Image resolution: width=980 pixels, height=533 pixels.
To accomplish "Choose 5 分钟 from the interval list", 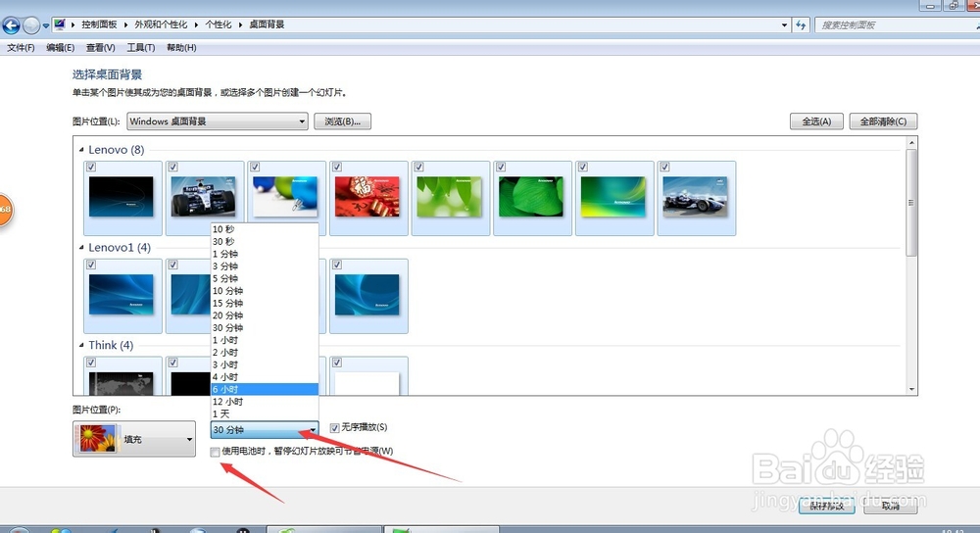I will coord(265,278).
